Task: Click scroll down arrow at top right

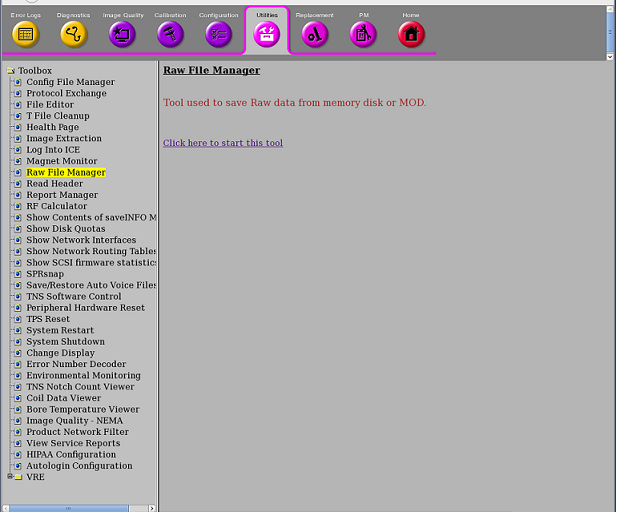Action: click(611, 57)
